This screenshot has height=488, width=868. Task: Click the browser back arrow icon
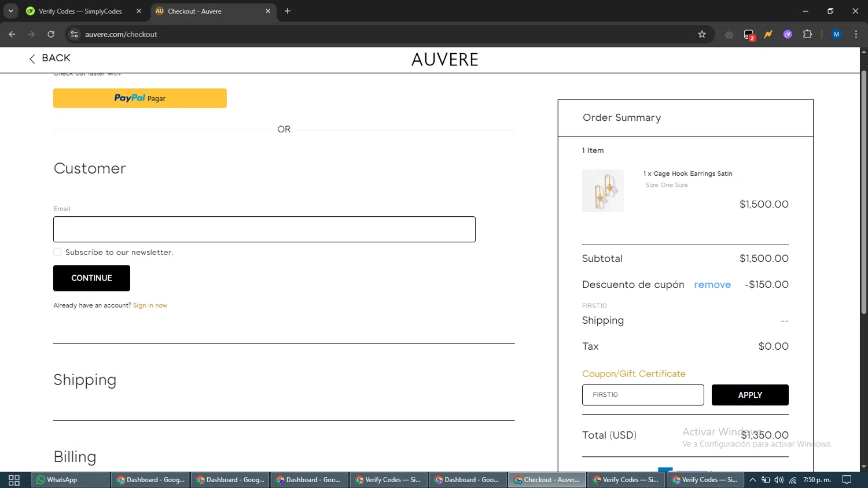click(x=12, y=34)
